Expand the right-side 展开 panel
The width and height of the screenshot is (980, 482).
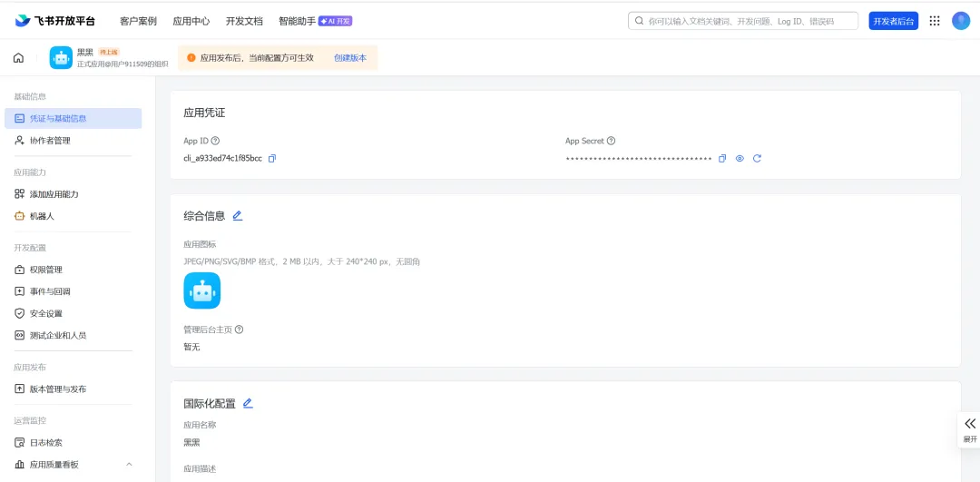point(969,430)
